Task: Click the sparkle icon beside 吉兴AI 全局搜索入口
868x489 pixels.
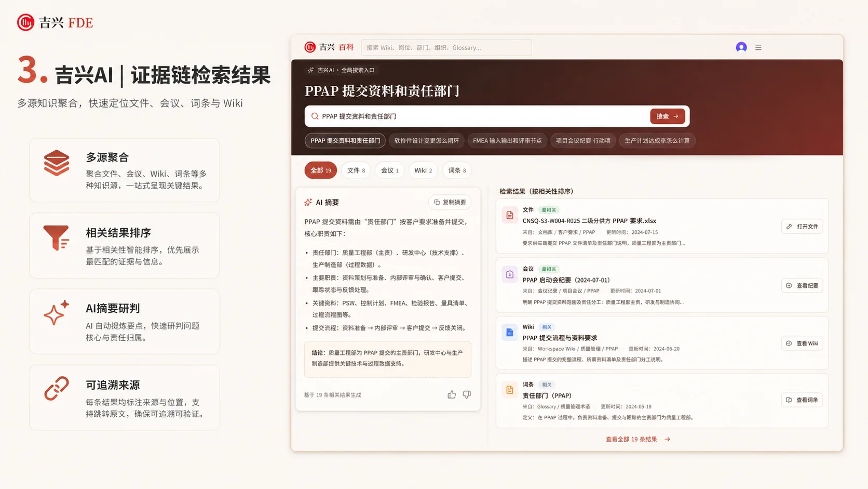Action: (310, 70)
